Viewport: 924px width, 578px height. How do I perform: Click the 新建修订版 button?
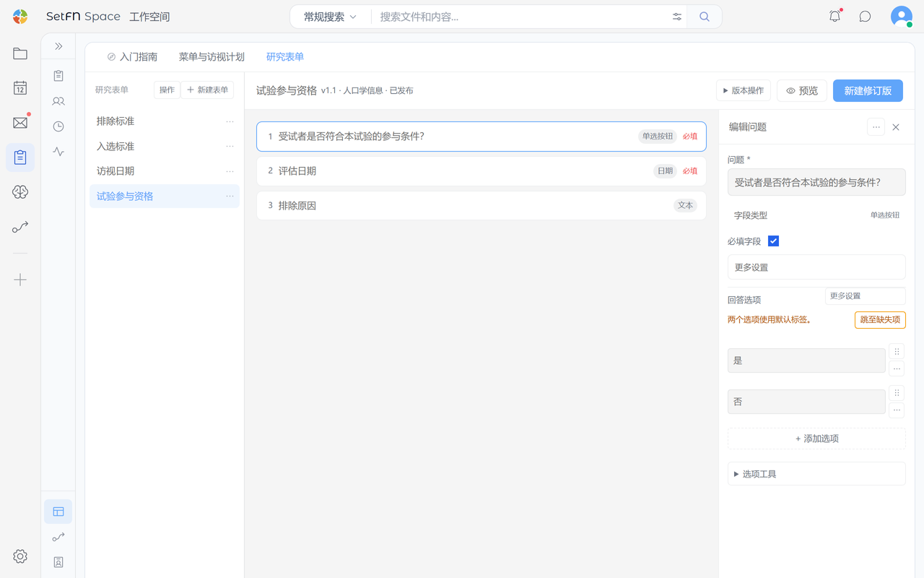point(868,90)
